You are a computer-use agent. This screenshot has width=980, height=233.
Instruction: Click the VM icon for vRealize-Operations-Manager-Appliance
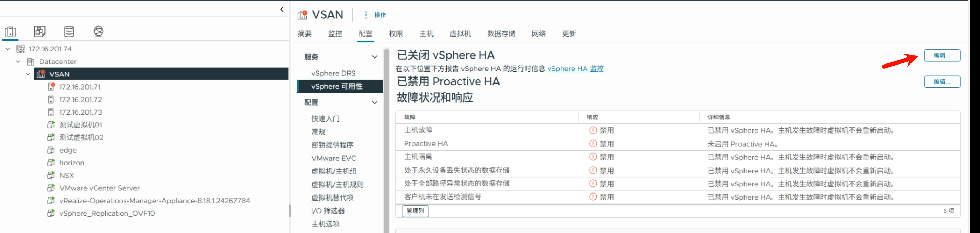point(51,200)
